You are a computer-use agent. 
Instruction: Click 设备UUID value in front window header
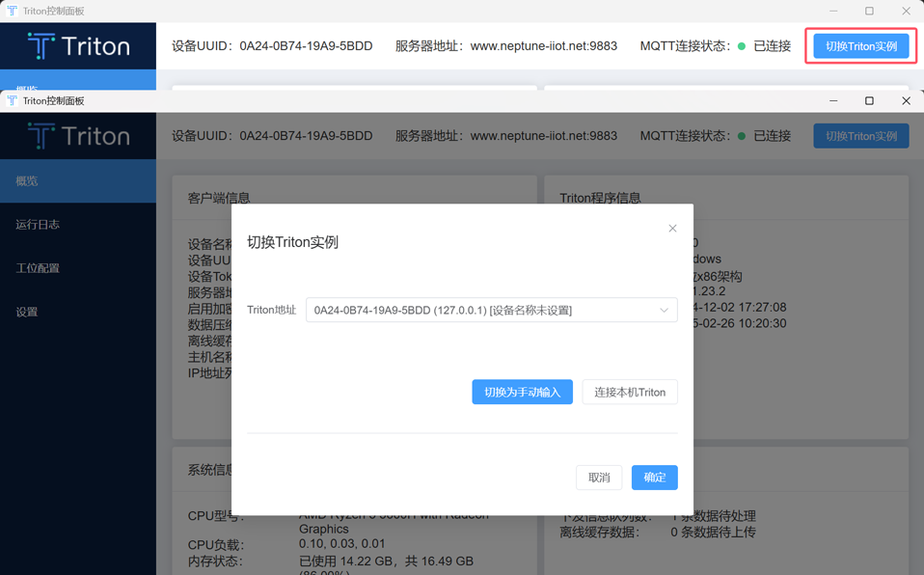point(306,136)
